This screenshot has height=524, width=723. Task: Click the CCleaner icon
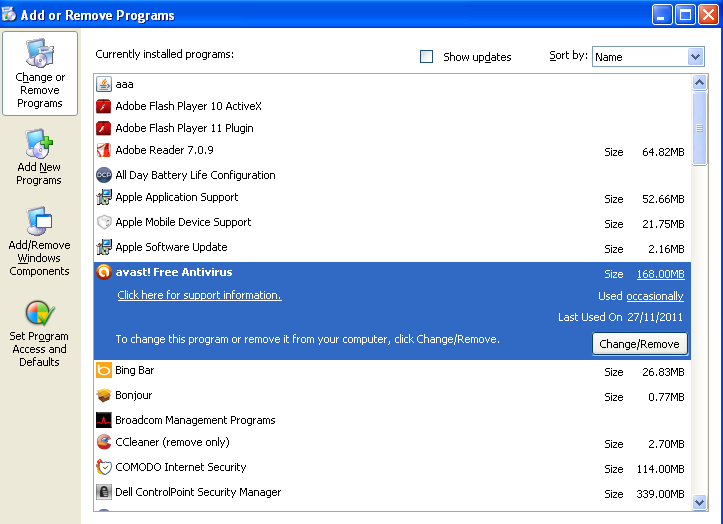104,442
